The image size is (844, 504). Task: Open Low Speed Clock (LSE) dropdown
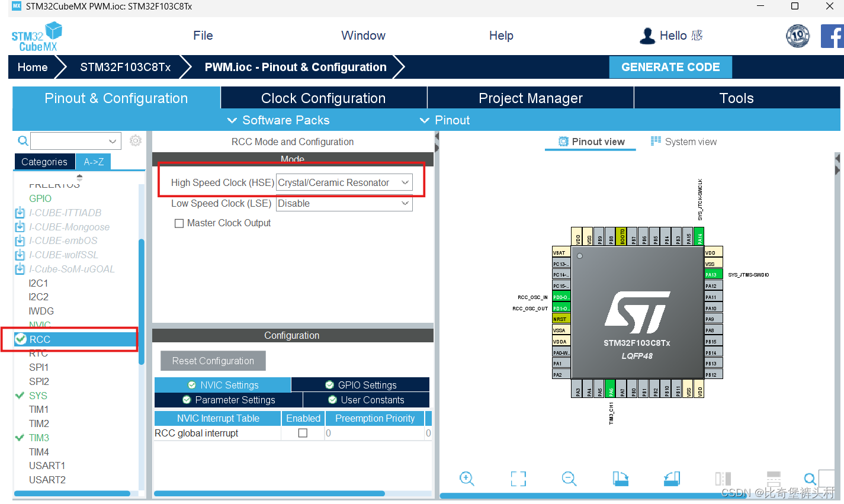click(344, 203)
